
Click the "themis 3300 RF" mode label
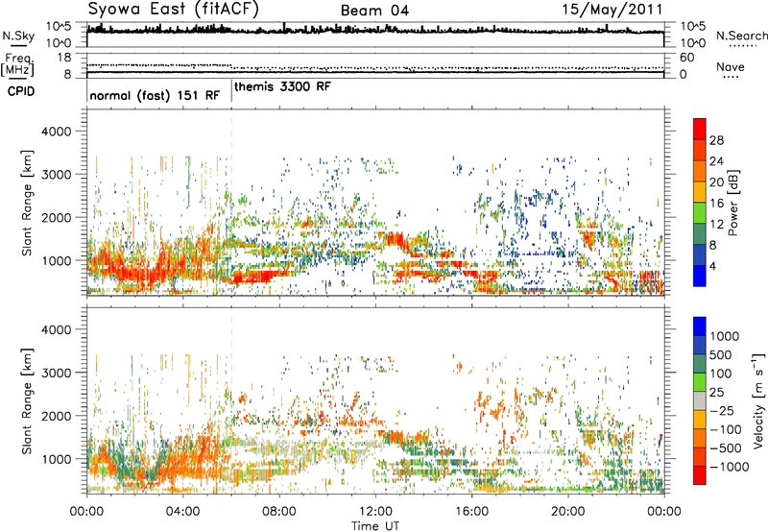[x=282, y=86]
